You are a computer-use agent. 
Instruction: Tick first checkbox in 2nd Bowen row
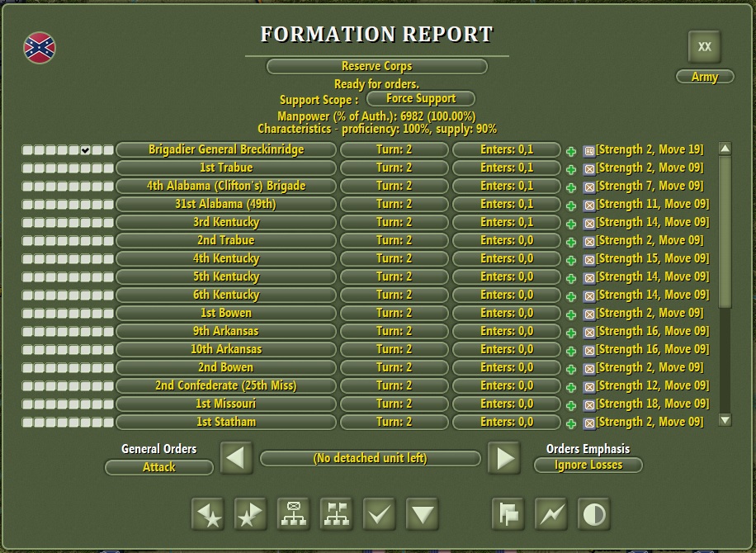tap(27, 368)
